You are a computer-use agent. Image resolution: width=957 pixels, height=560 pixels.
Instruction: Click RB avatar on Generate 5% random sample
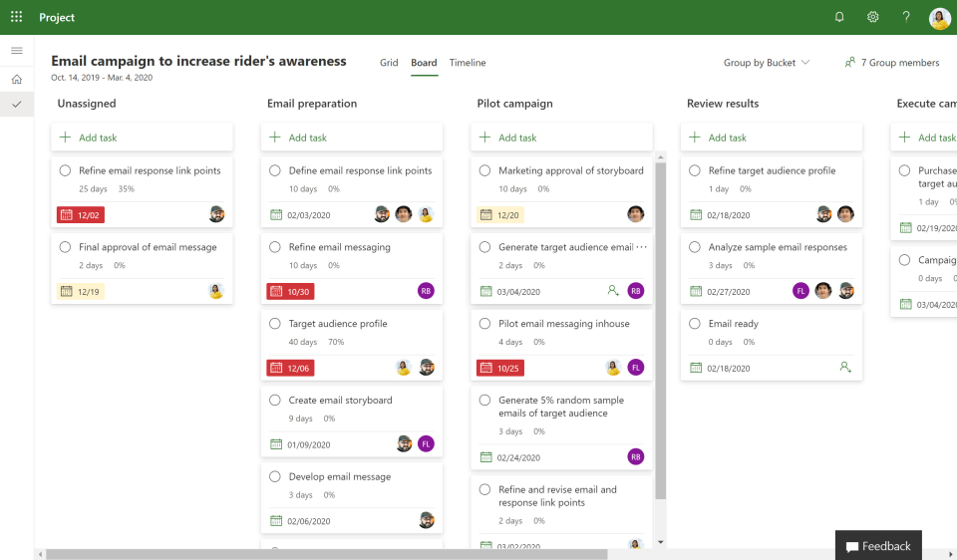tap(636, 457)
